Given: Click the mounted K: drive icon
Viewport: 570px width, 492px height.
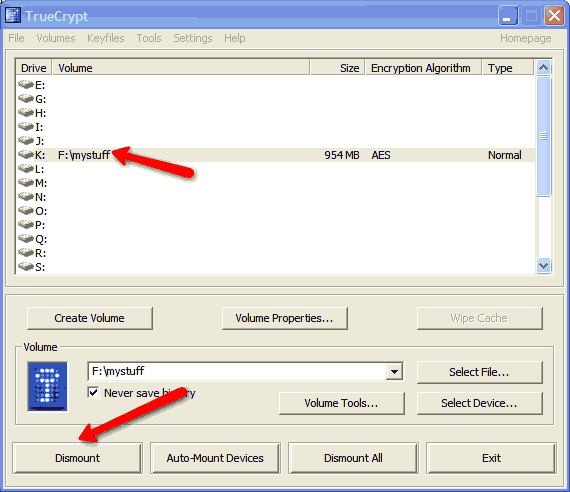Looking at the screenshot, I should click(x=26, y=155).
